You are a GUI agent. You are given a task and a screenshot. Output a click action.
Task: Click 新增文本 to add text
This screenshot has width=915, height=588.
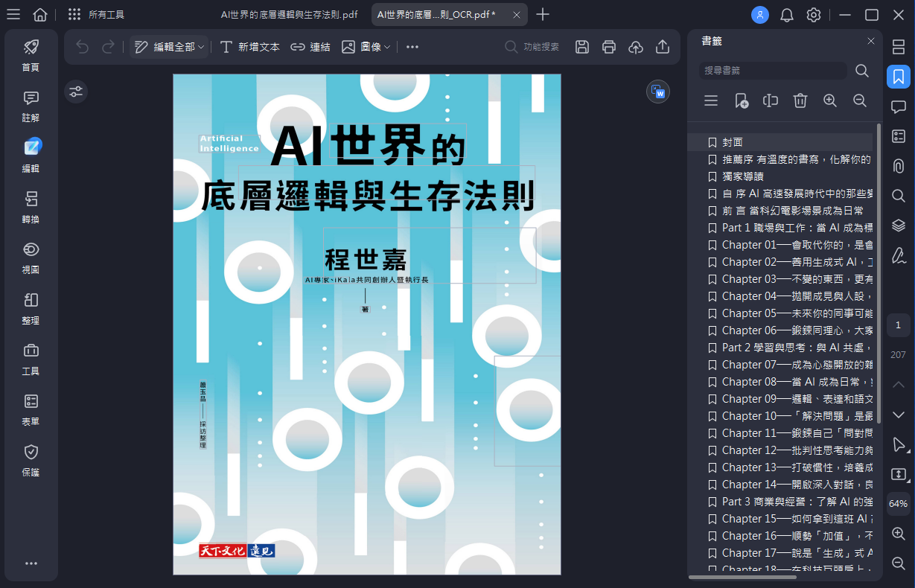tap(250, 47)
